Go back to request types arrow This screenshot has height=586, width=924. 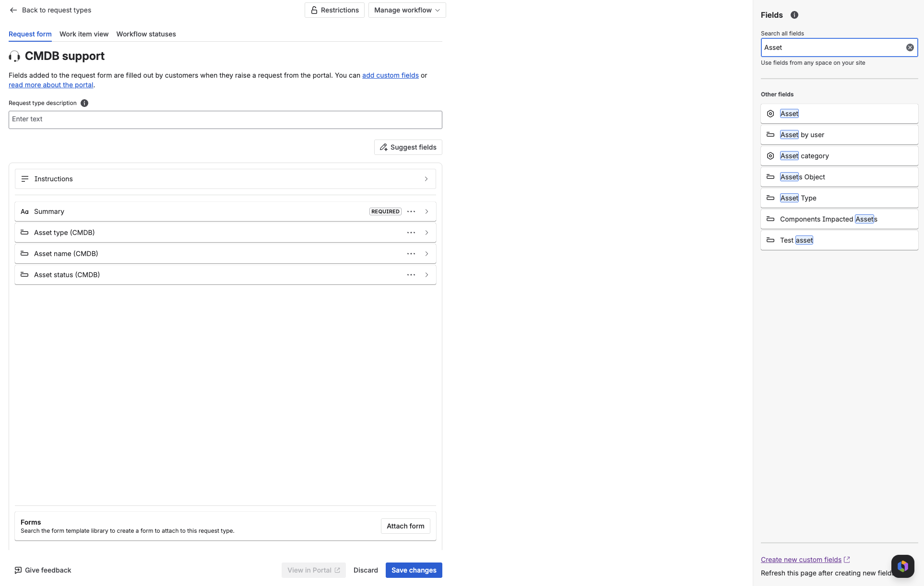(x=13, y=10)
